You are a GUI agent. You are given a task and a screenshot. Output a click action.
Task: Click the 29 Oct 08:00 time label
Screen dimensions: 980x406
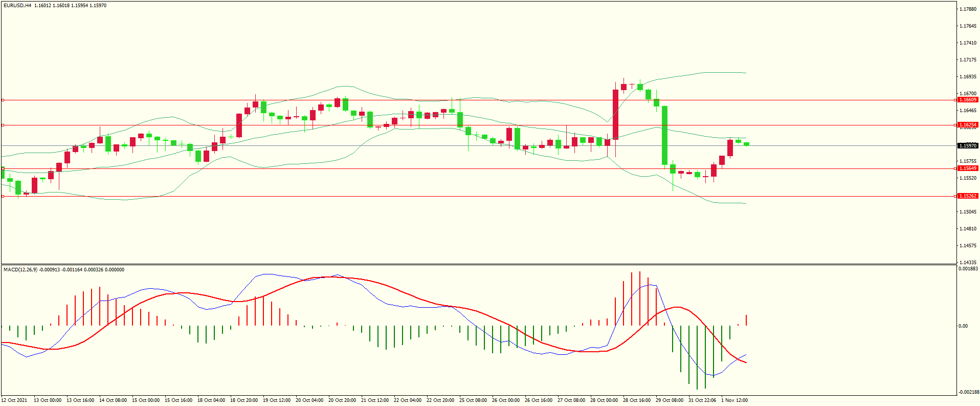click(670, 400)
